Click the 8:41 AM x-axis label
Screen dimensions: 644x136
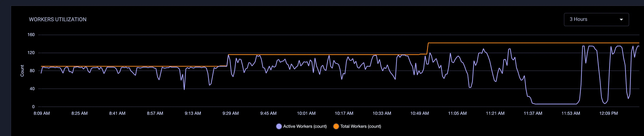tap(117, 113)
